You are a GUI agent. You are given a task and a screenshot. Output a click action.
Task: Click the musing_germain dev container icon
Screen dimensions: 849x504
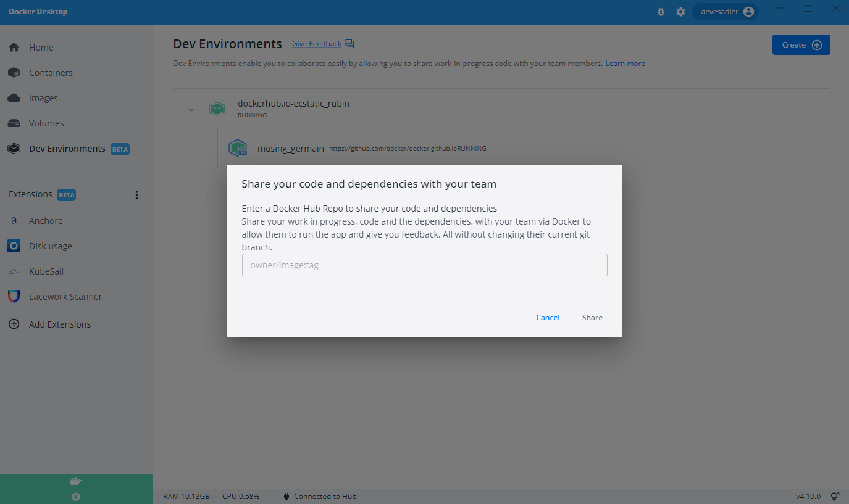point(238,149)
